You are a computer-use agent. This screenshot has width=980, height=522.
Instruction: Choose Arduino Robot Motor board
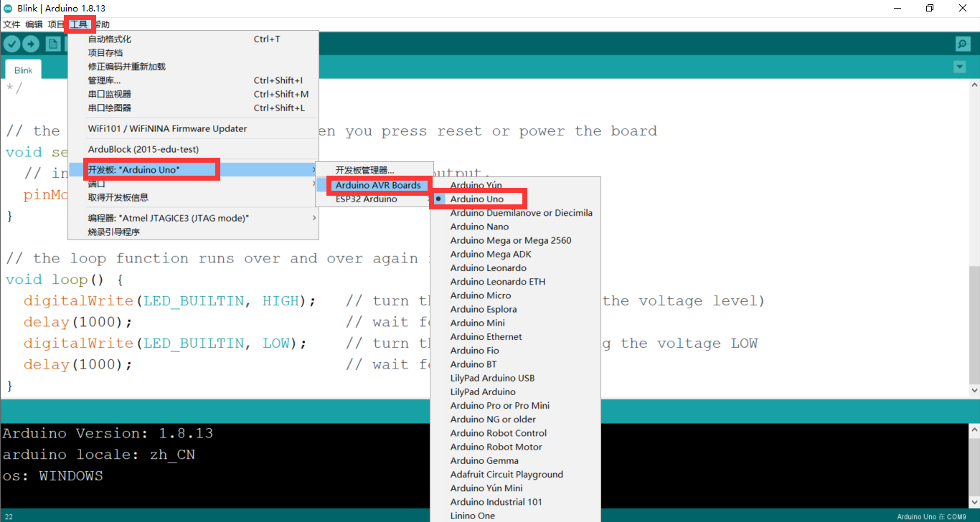(515, 447)
